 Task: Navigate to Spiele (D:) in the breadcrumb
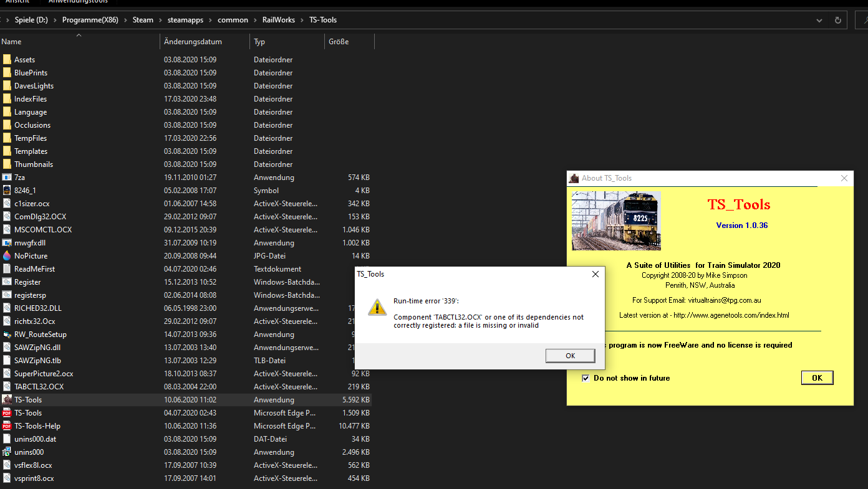(31, 20)
